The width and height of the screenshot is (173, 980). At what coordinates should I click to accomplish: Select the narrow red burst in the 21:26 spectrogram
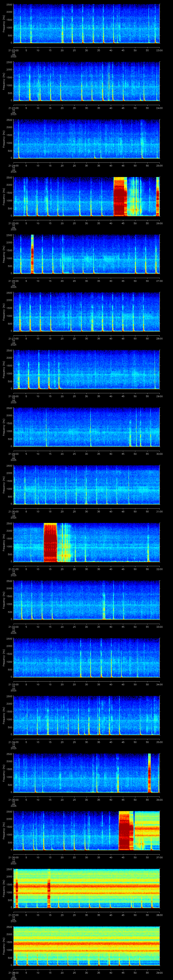coord(32,254)
